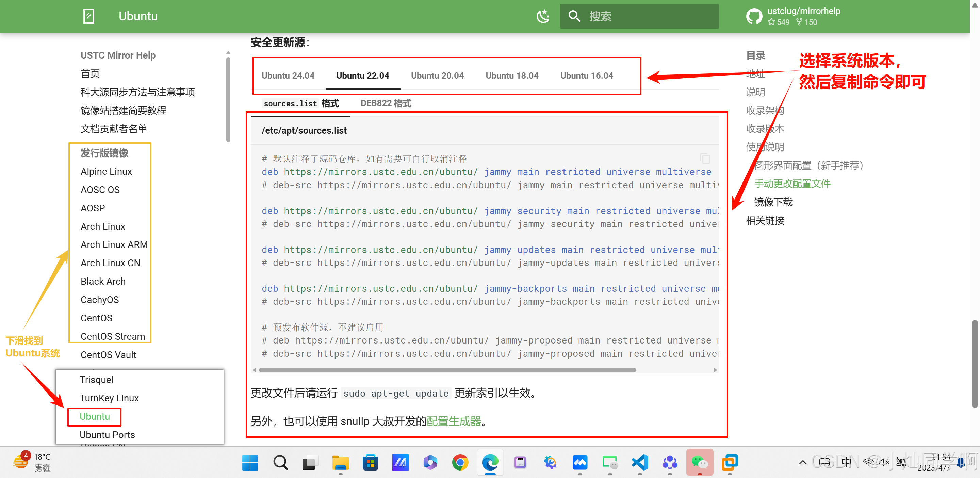Open WeChat from the taskbar
This screenshot has height=478, width=980.
tap(699, 462)
